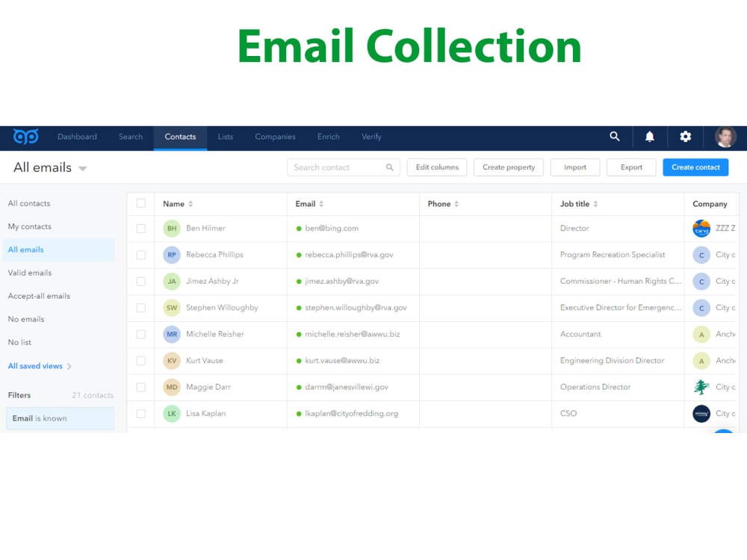The width and height of the screenshot is (747, 560).
Task: Click Create property button
Action: point(508,167)
